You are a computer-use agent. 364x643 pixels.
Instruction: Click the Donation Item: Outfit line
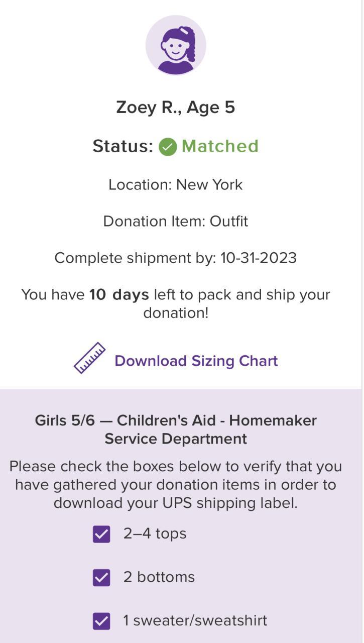pyautogui.click(x=176, y=222)
